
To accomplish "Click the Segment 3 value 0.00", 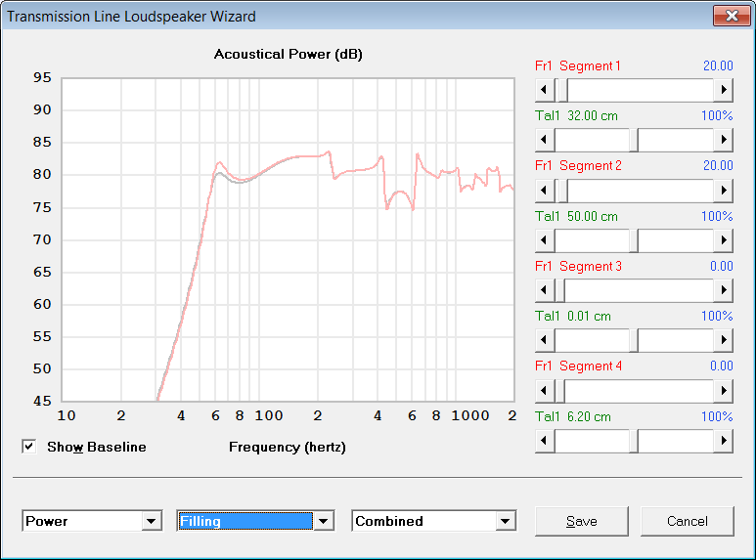I will pyautogui.click(x=722, y=266).
